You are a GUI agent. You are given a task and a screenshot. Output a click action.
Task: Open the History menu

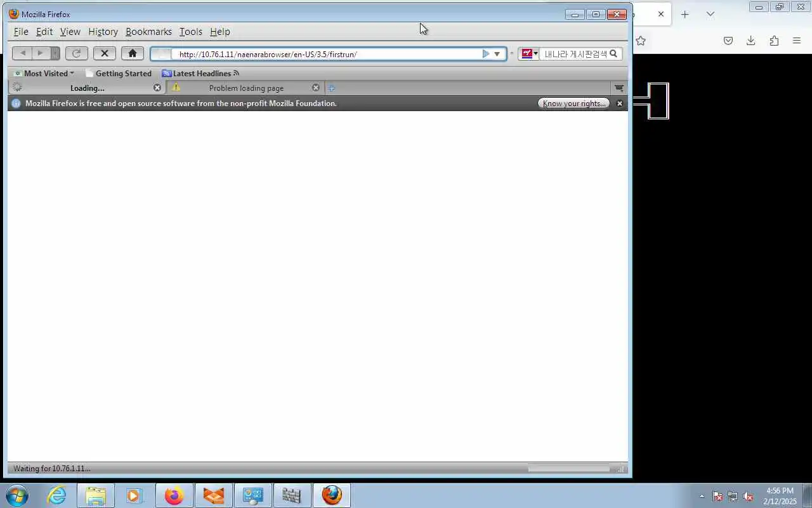coord(103,31)
